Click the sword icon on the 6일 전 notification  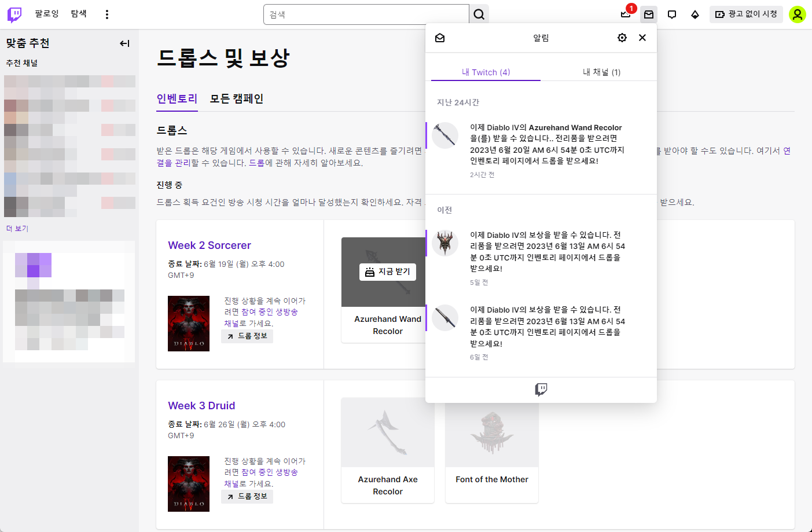(x=445, y=318)
